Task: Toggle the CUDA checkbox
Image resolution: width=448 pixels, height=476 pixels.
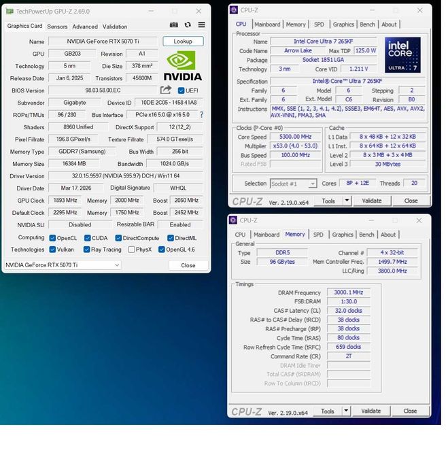Action: point(88,238)
